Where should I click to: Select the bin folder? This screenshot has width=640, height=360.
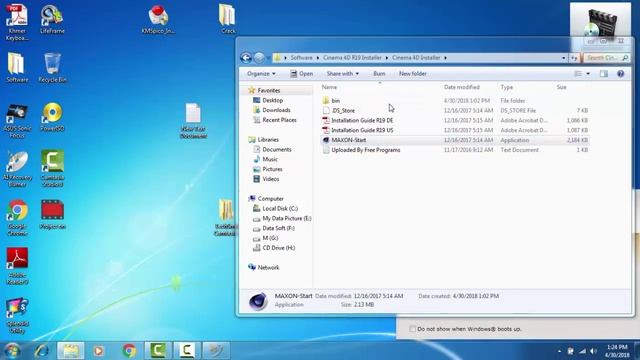(335, 100)
